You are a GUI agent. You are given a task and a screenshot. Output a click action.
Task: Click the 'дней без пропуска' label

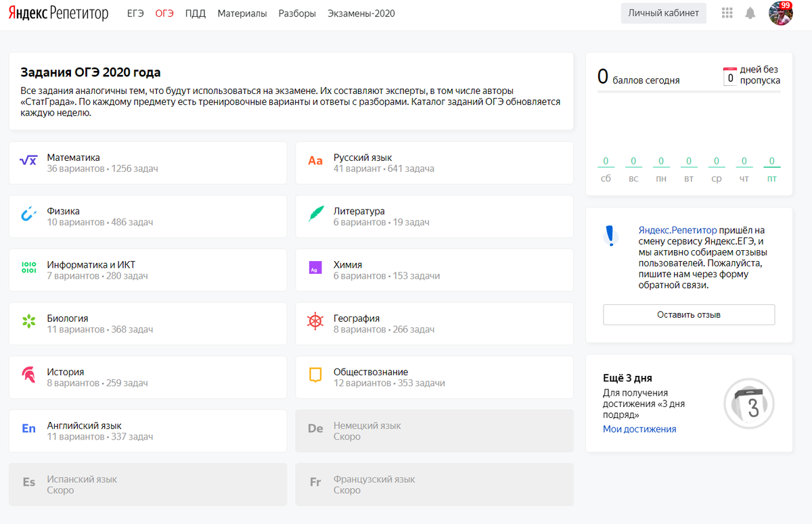[760, 75]
